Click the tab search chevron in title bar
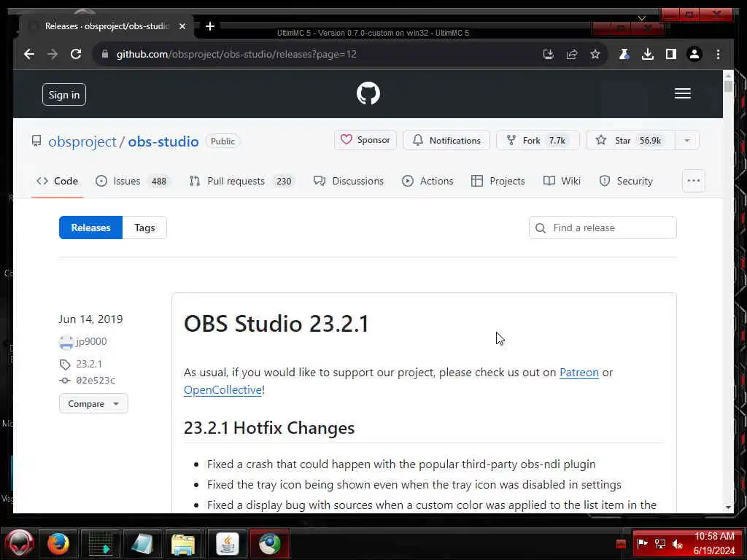The width and height of the screenshot is (747, 560). click(x=642, y=18)
